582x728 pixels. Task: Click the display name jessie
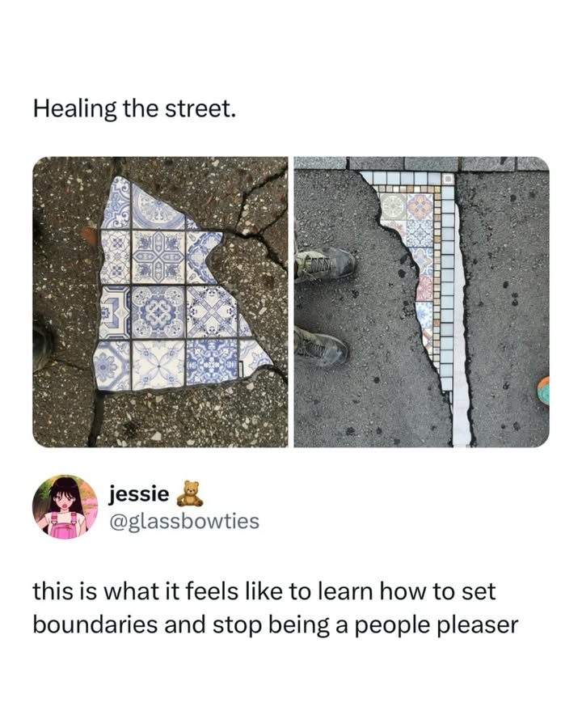click(139, 494)
